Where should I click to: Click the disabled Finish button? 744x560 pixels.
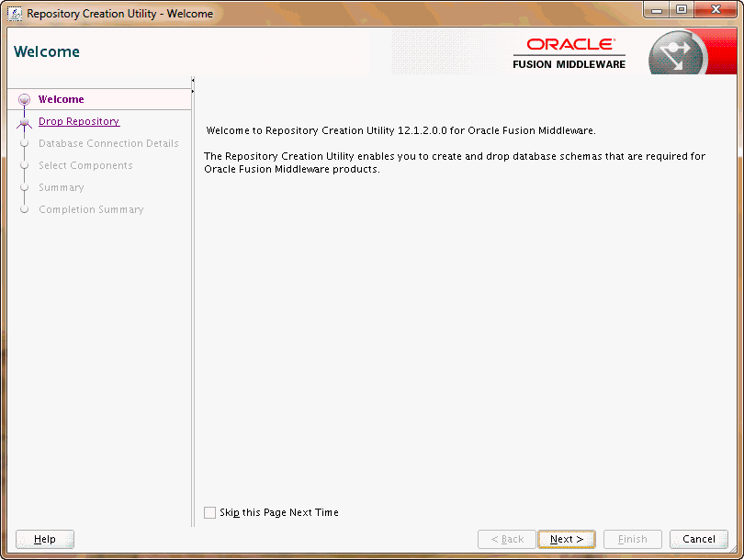pyautogui.click(x=633, y=539)
